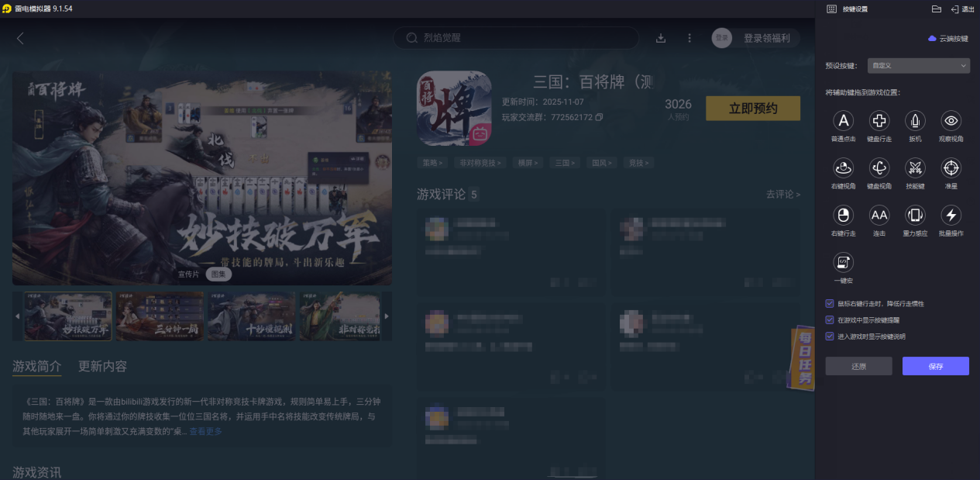
Task: Disable the 鼠标右键行走时降低行走惯性 checkbox
Action: (827, 306)
